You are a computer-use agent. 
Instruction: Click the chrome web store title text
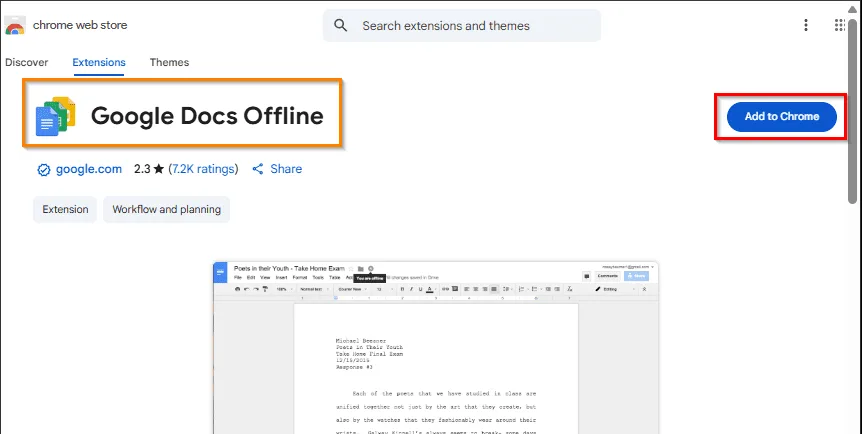80,25
